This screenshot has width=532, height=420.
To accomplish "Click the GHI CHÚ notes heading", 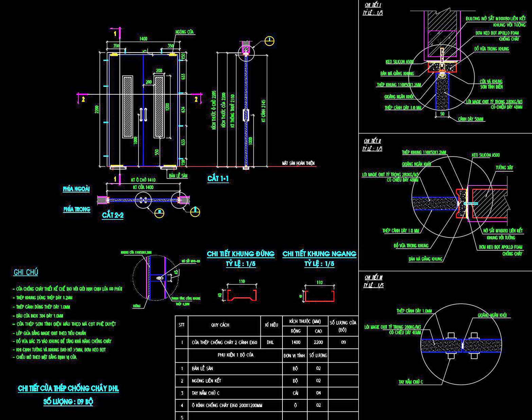I will pos(26,272).
